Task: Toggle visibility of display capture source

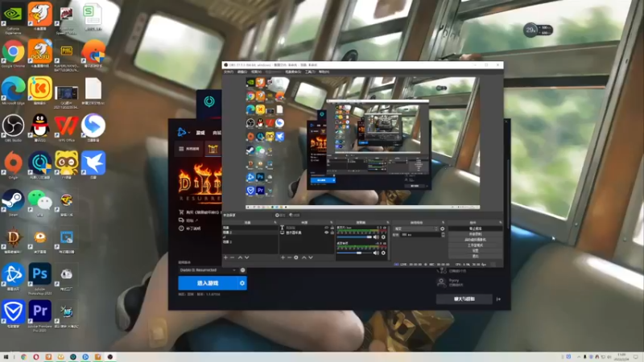Action: tap(327, 232)
